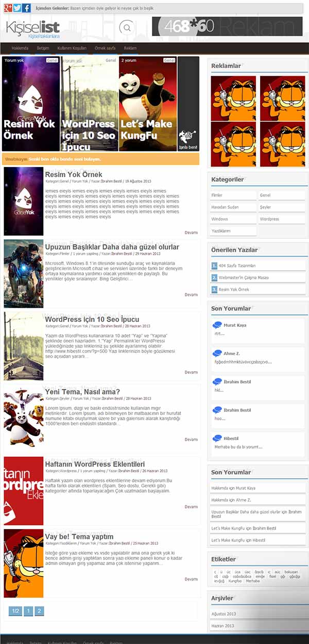Image resolution: width=309 pixels, height=644 pixels.
Task: Open the Örnek sayfa menu item
Action: click(x=105, y=48)
